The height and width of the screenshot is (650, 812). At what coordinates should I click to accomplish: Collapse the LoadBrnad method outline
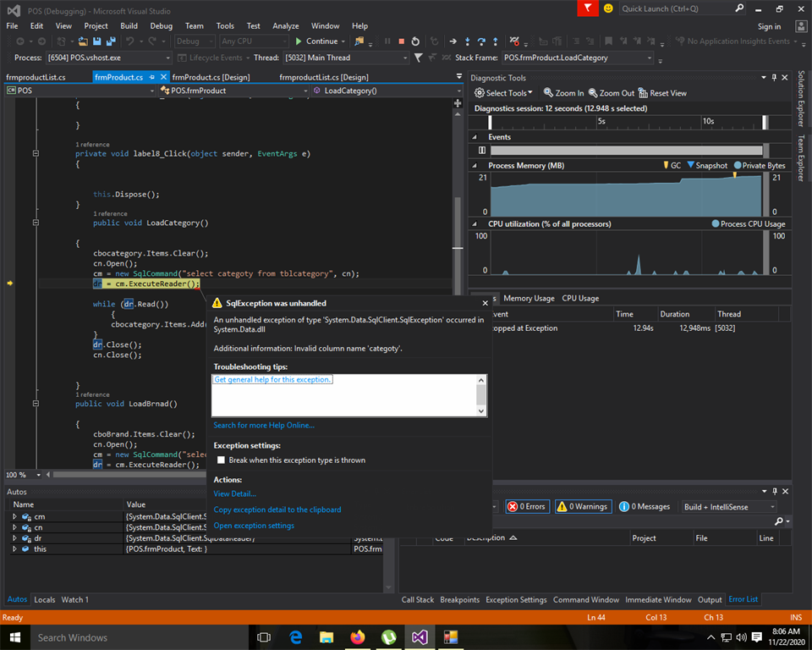[x=36, y=403]
